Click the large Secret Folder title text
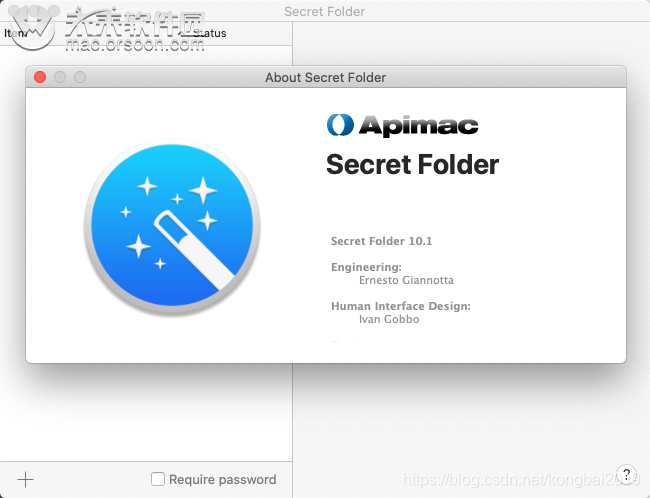This screenshot has height=498, width=650. [412, 165]
